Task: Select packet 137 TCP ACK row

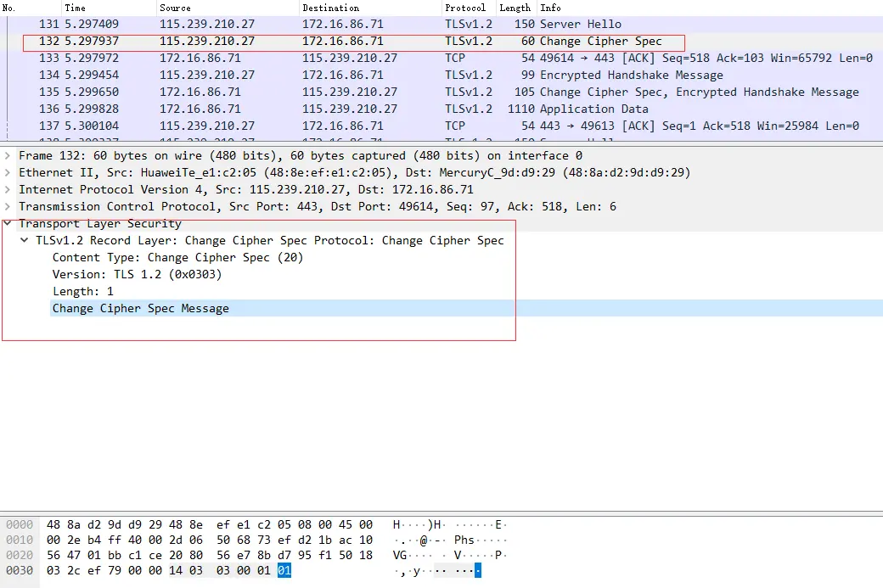Action: [x=441, y=126]
